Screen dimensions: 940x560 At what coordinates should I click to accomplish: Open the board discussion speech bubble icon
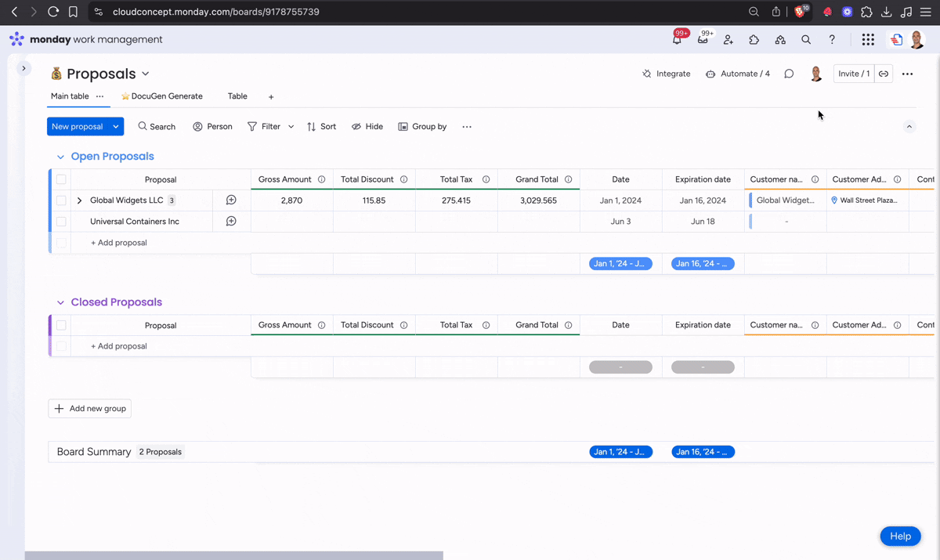click(x=789, y=74)
